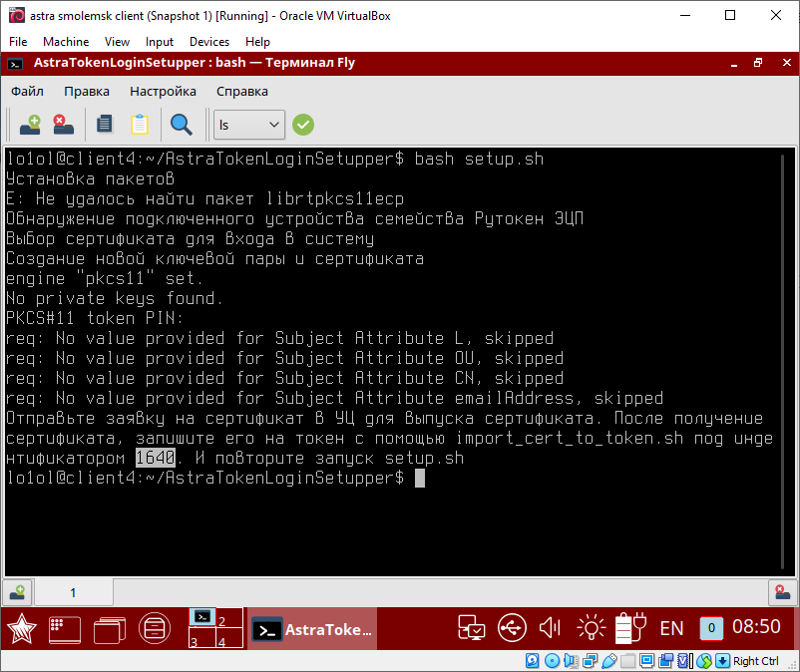The width and height of the screenshot is (800, 672).
Task: Open the Astra star start menu
Action: pyautogui.click(x=21, y=629)
